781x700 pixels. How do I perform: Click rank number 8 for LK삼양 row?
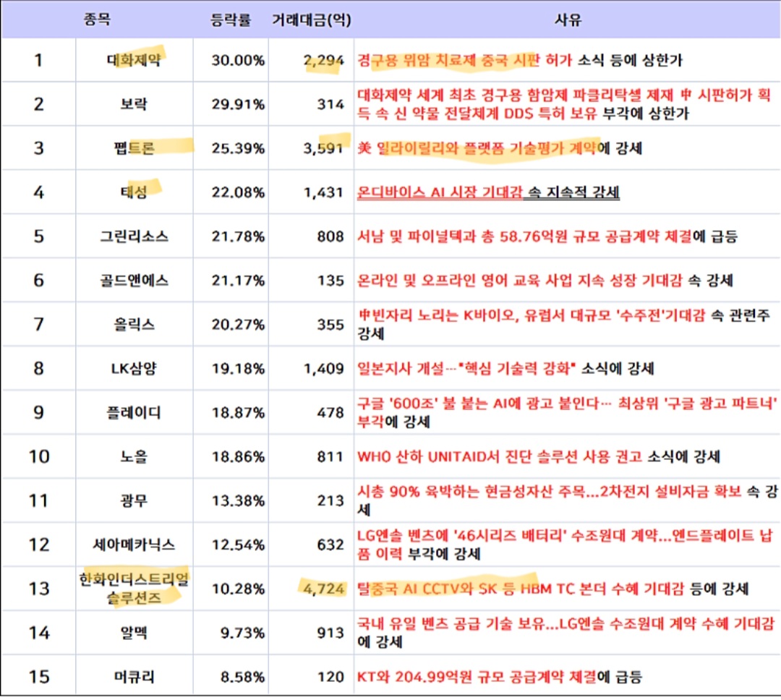tap(38, 369)
